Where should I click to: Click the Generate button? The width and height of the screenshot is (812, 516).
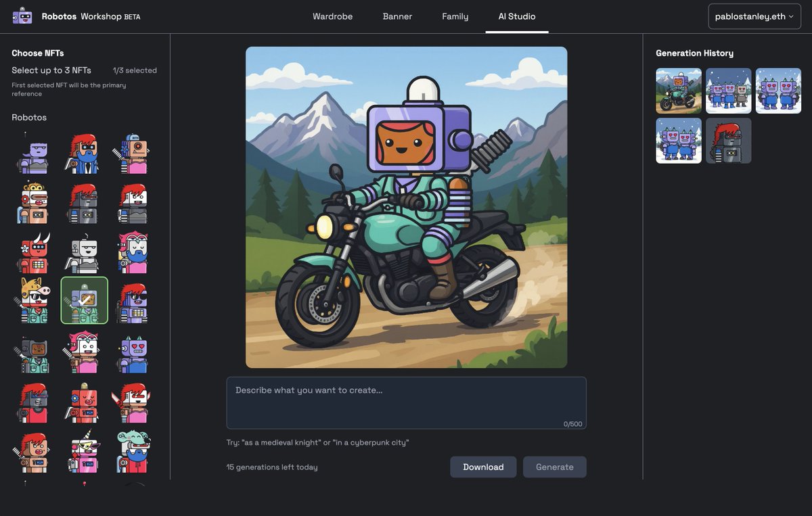[555, 467]
